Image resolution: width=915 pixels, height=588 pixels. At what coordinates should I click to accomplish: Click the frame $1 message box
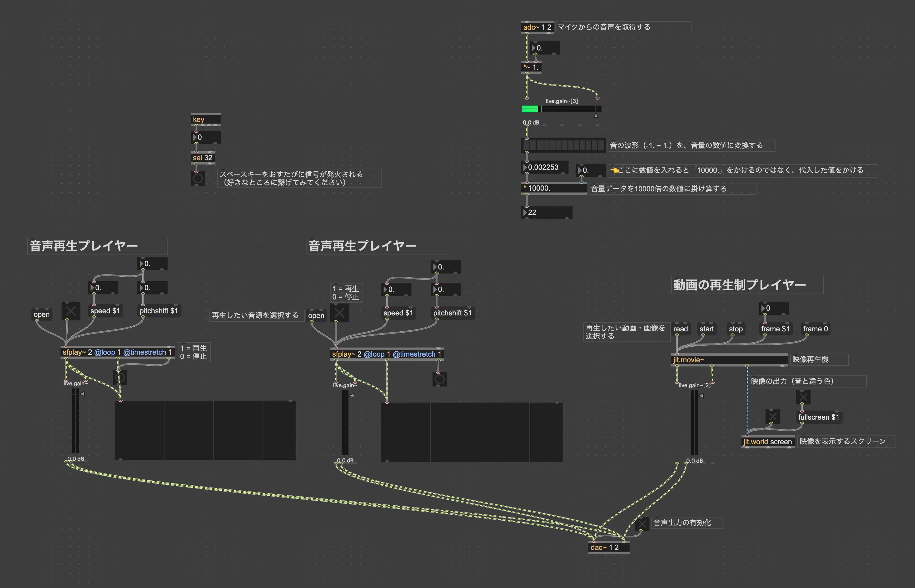coord(775,329)
